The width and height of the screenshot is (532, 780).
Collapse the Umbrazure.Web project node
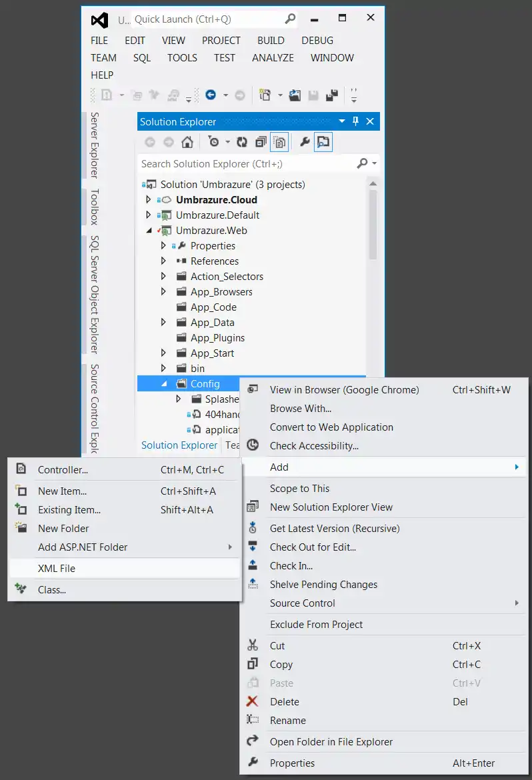coord(149,230)
